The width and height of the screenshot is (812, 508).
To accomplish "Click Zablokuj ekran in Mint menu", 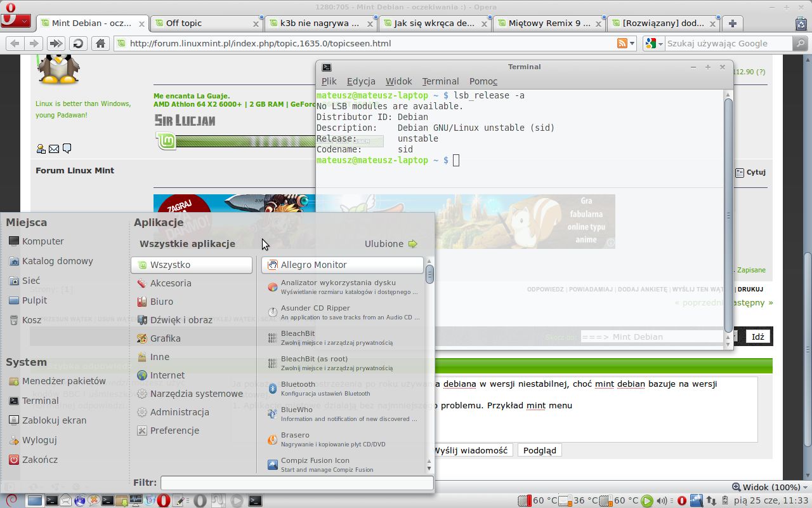I will coord(48,420).
